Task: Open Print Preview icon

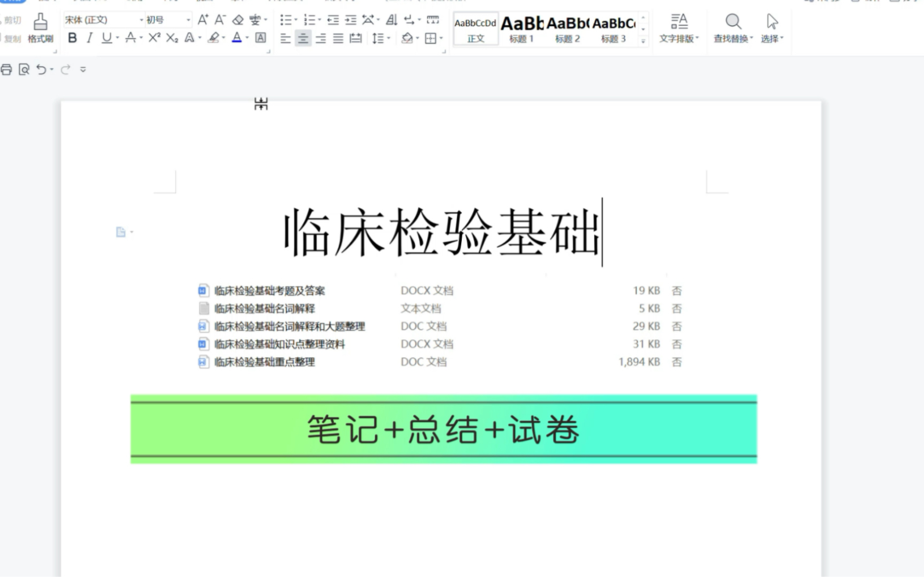Action: 24,70
